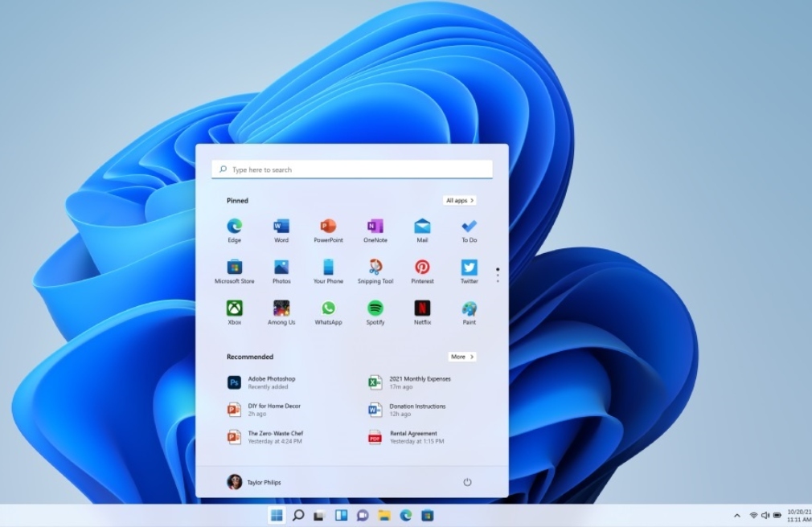Open Microsoft Store from pinned apps
The image size is (812, 527).
(x=234, y=272)
